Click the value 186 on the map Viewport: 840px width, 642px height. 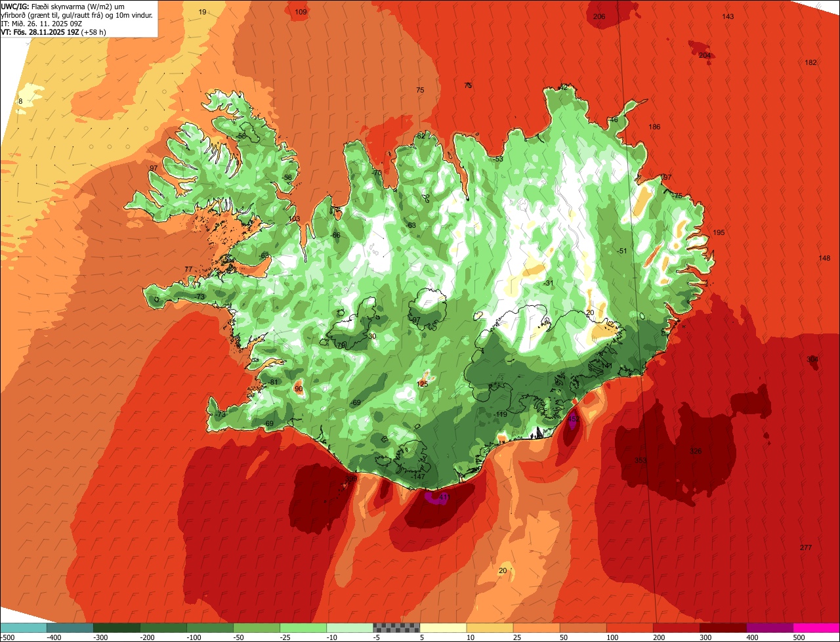point(654,127)
